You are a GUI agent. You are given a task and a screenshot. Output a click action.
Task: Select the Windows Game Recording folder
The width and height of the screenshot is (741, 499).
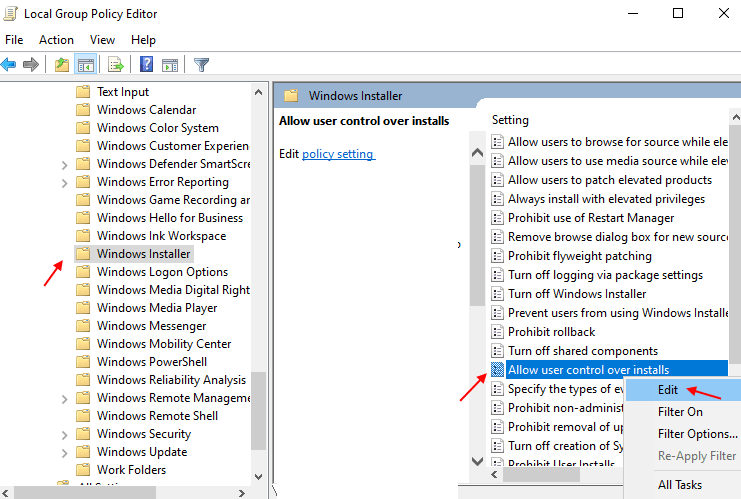point(173,200)
